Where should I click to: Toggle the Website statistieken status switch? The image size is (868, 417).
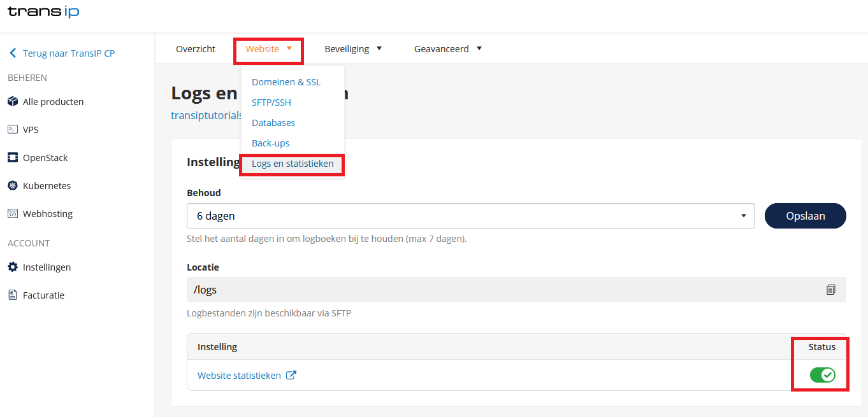click(823, 375)
